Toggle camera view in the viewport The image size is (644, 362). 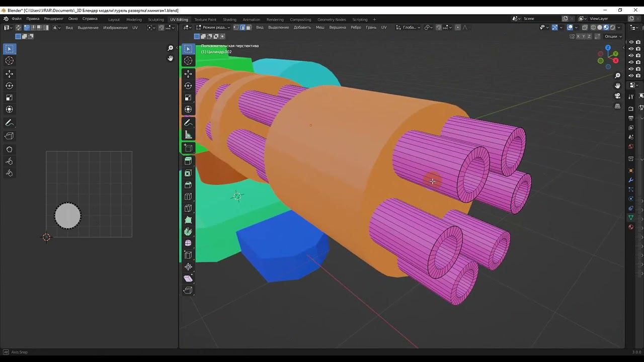617,96
